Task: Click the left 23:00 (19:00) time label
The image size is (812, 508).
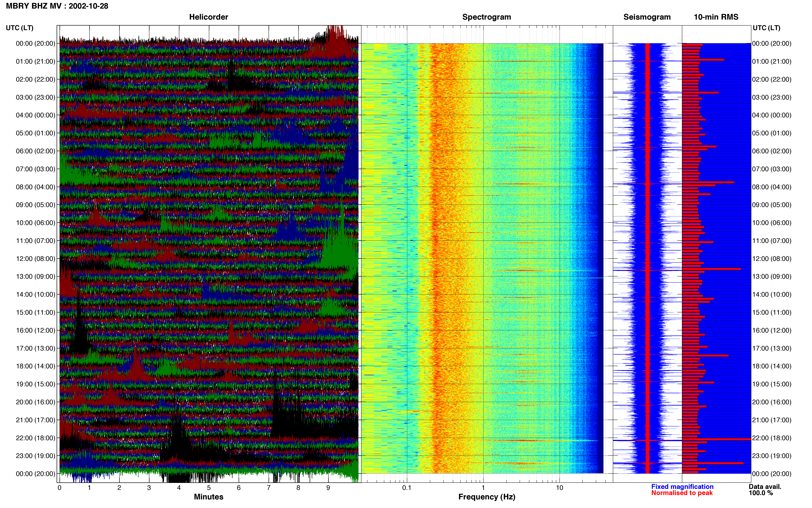Action: click(36, 456)
